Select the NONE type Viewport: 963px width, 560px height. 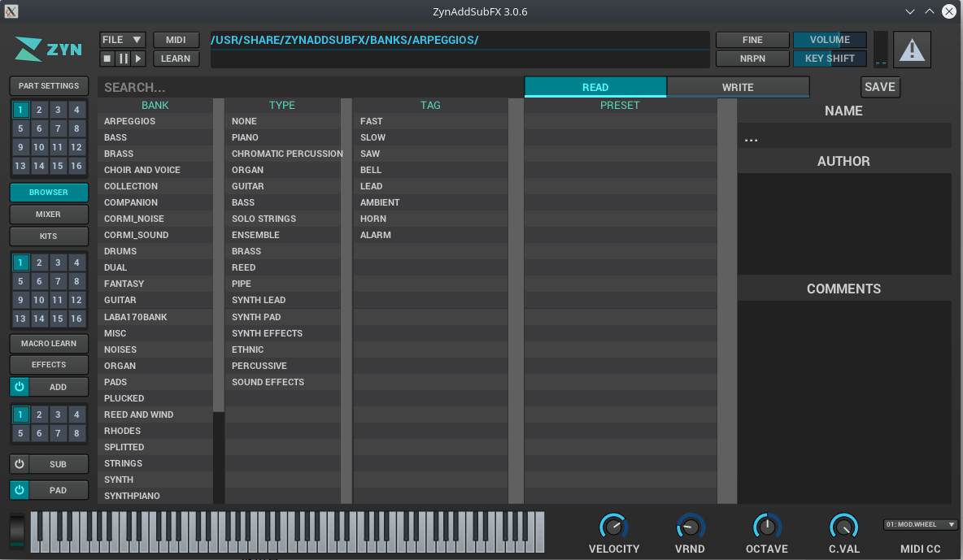point(282,121)
